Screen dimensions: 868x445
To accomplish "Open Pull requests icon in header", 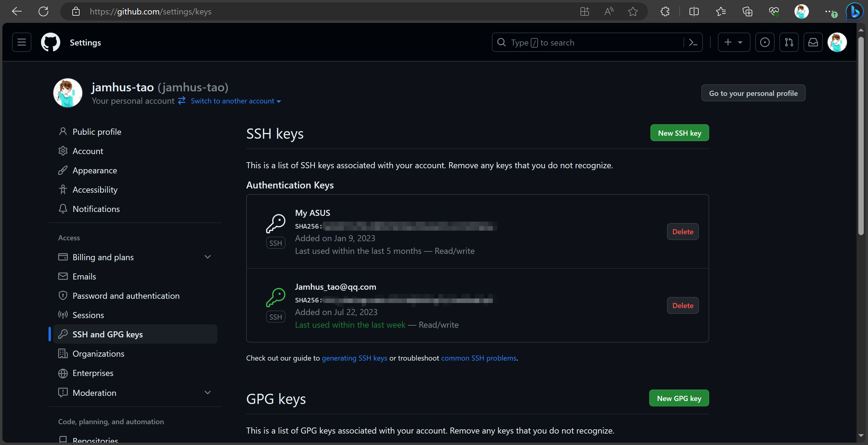I will click(789, 43).
